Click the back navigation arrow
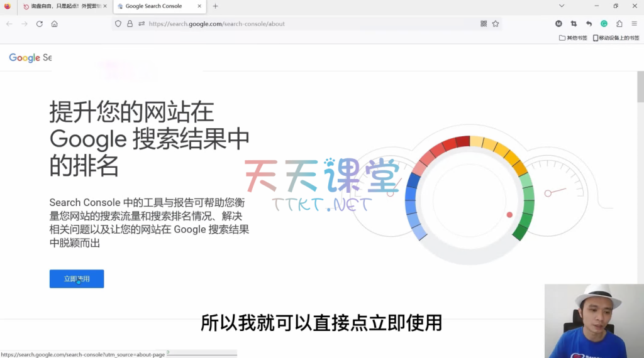The width and height of the screenshot is (644, 358). tap(9, 24)
